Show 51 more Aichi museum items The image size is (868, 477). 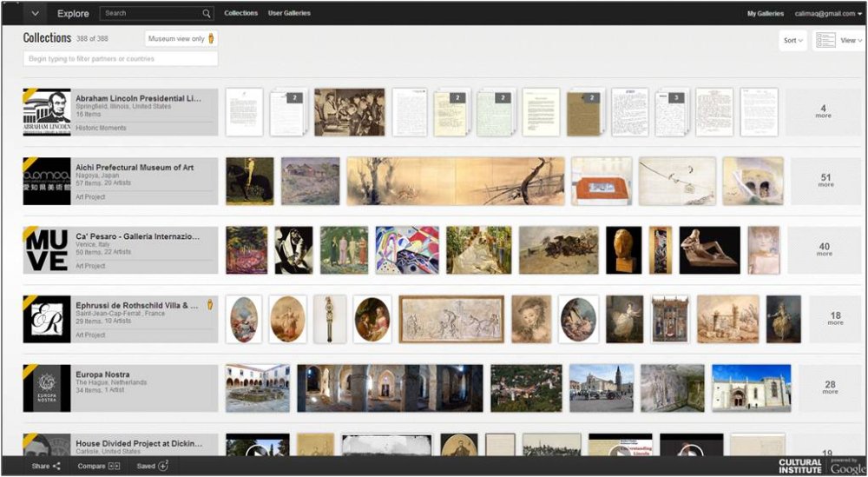[825, 182]
